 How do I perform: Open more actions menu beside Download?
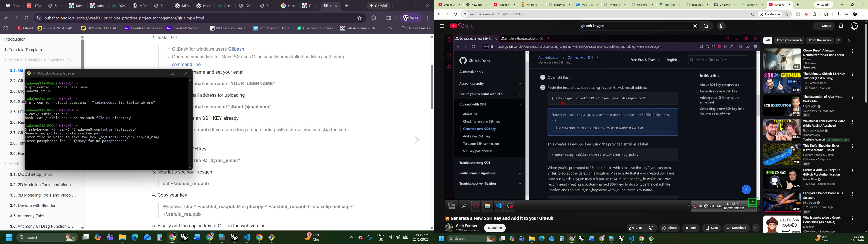click(755, 228)
